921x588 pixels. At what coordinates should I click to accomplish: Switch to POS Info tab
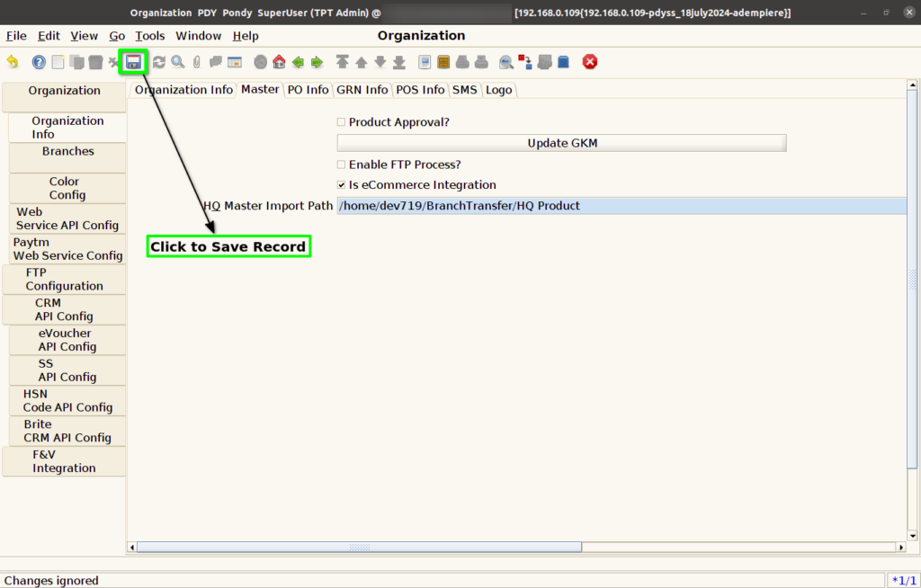coord(420,90)
